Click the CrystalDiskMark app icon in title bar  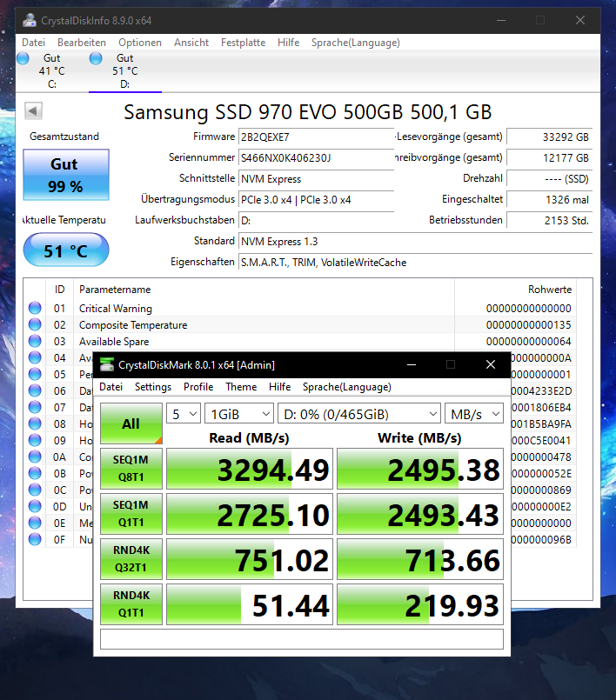pos(107,364)
